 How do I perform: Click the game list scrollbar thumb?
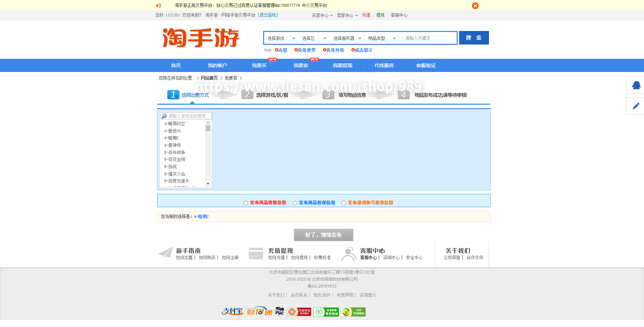208,128
